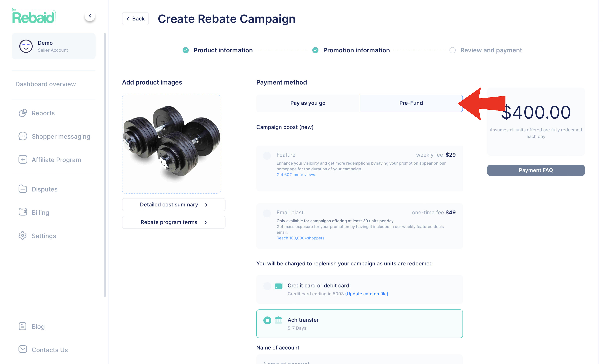Viewport: 603px width, 364px height.
Task: Open Reports from the sidebar icon
Action: 23,113
